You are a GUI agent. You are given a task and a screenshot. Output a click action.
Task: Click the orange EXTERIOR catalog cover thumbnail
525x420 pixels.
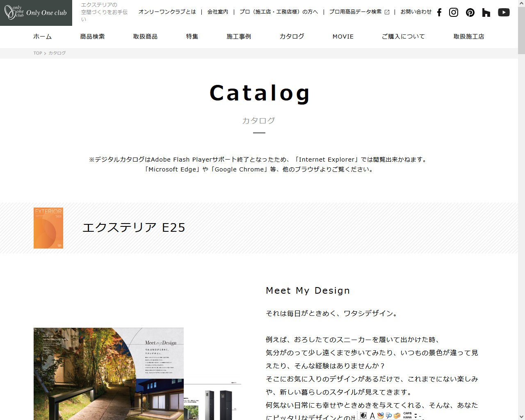pyautogui.click(x=48, y=228)
